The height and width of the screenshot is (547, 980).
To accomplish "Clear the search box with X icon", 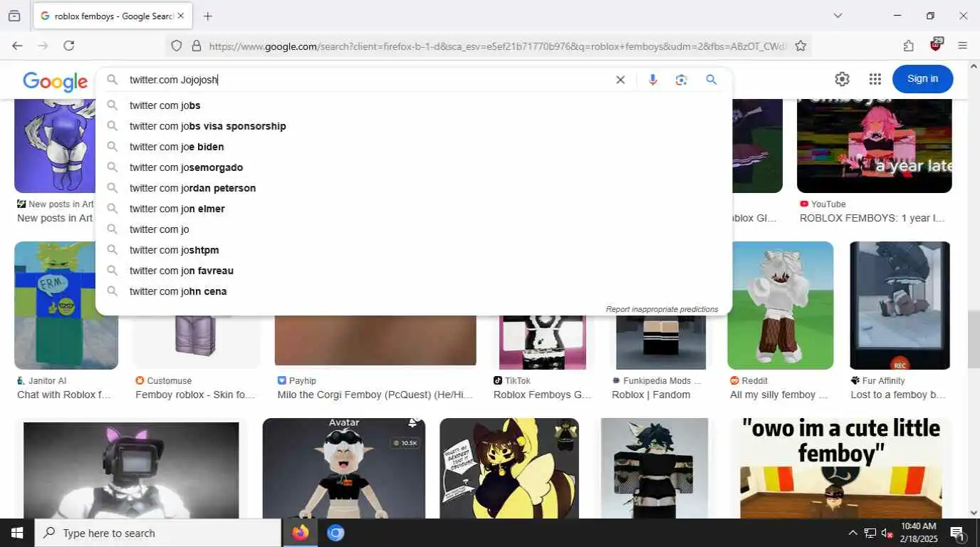I will (x=620, y=80).
